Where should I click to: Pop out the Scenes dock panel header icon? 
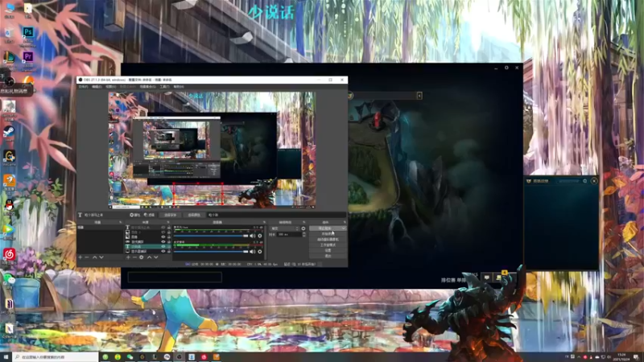120,222
